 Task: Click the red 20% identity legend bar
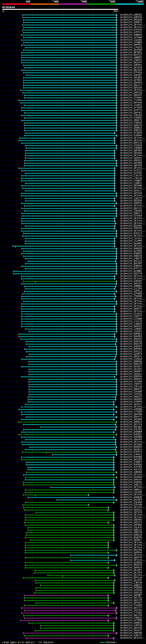(16, 4)
